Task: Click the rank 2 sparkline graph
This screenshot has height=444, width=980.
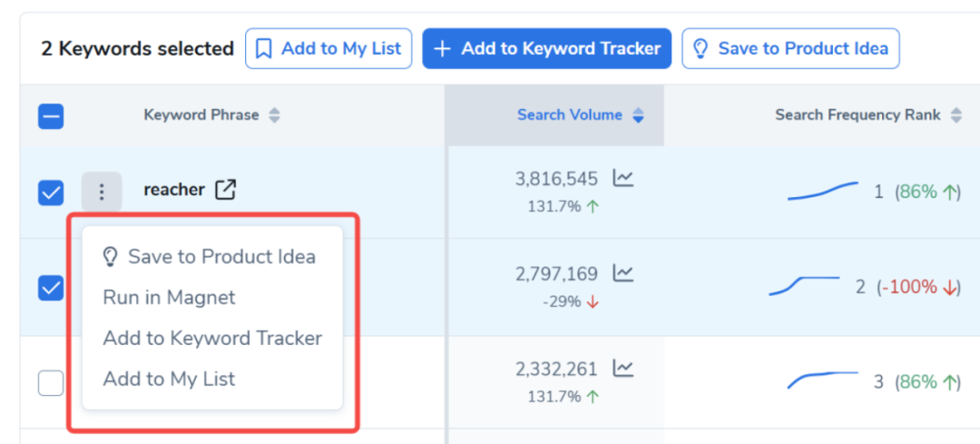Action: coord(804,286)
